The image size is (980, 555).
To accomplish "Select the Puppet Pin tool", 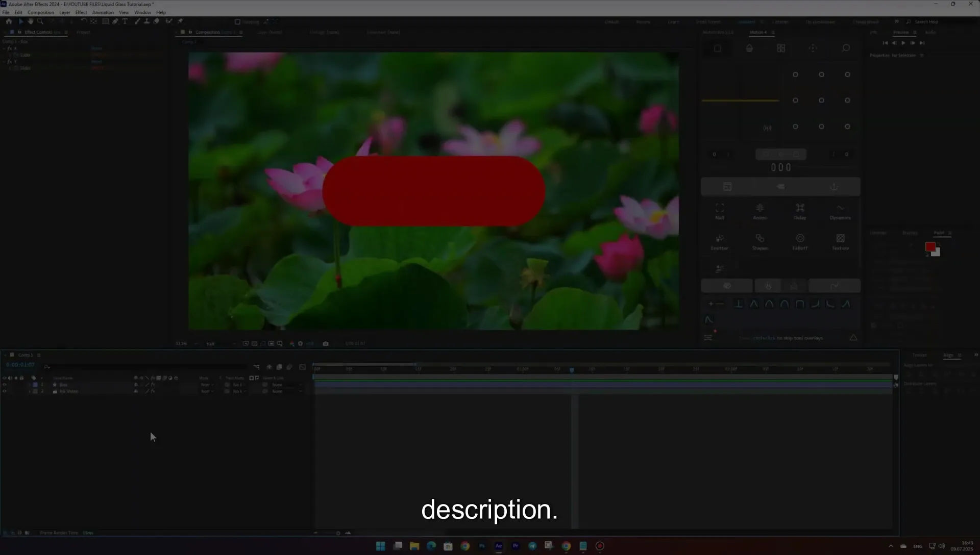I will (180, 21).
